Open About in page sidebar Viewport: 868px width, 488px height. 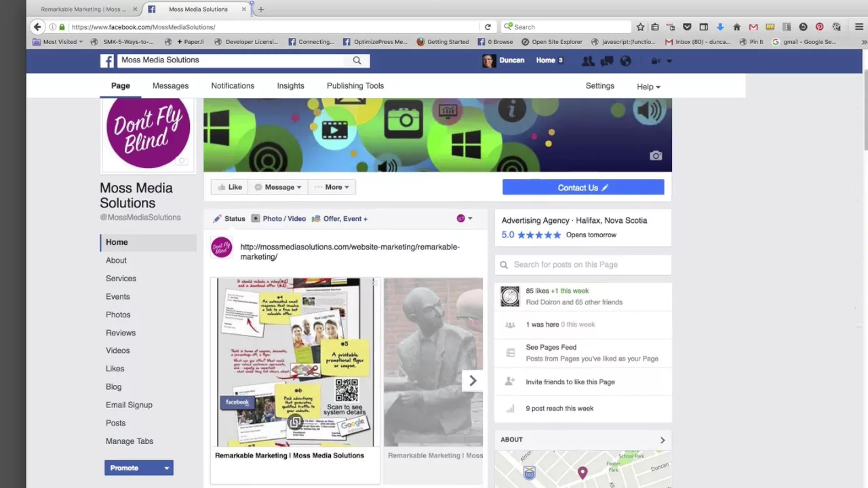pyautogui.click(x=116, y=260)
